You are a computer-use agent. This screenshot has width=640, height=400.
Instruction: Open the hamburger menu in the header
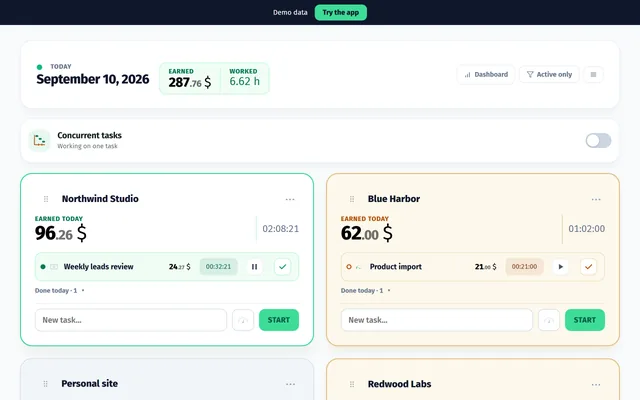593,75
